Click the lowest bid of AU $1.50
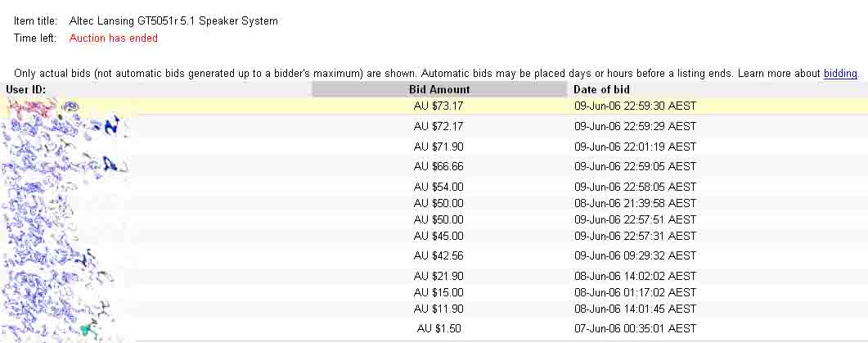868x343 pixels. (438, 328)
